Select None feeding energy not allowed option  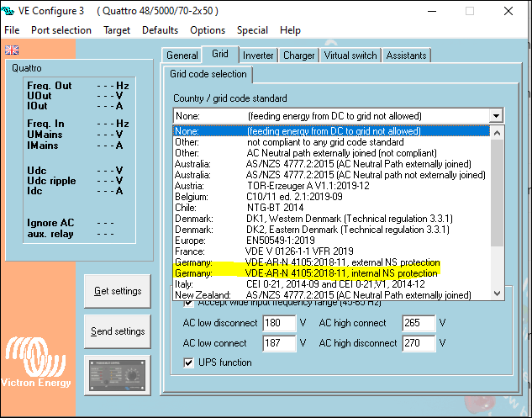[331, 131]
